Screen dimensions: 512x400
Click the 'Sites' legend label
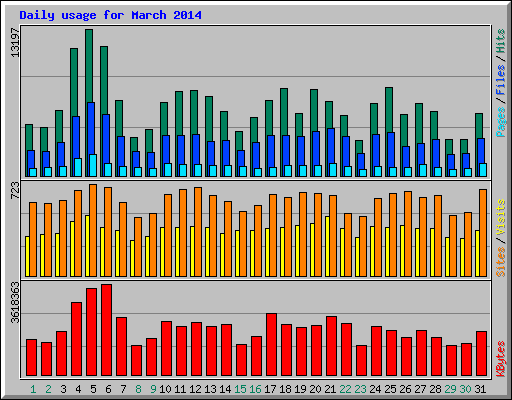tap(501, 262)
